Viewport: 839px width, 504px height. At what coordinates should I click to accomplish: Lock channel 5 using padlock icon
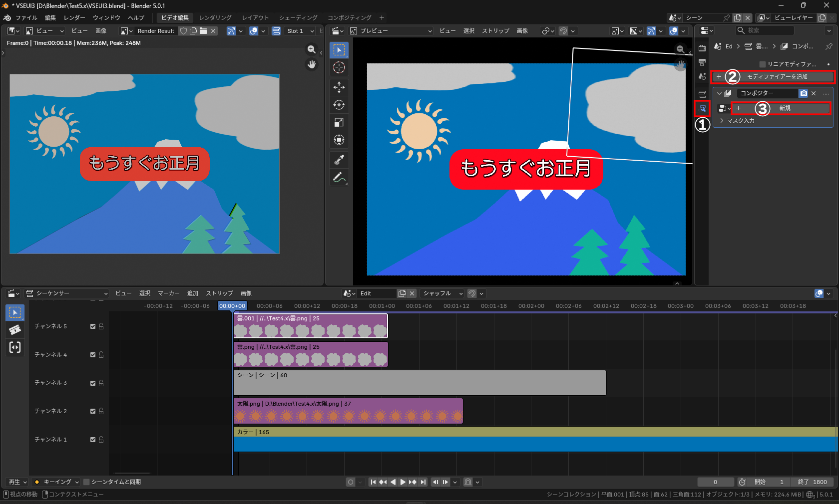coord(101,326)
